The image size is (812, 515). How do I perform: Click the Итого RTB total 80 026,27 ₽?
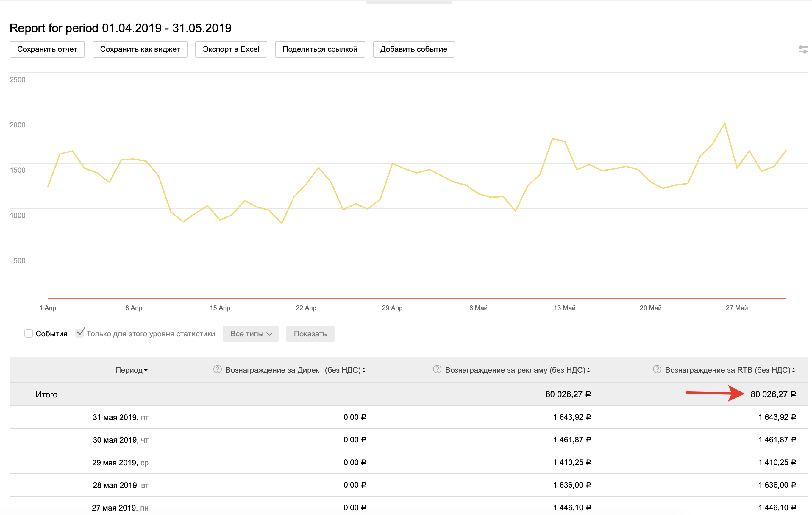(x=773, y=394)
